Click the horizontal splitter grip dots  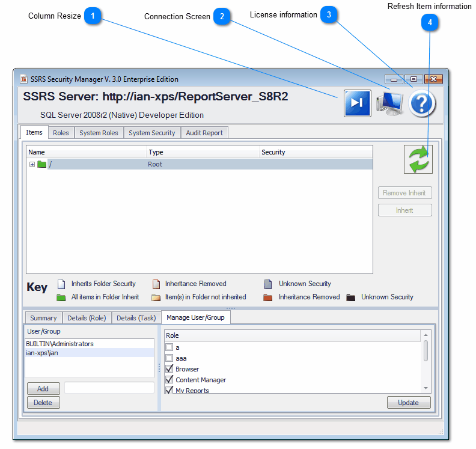pyautogui.click(x=231, y=308)
